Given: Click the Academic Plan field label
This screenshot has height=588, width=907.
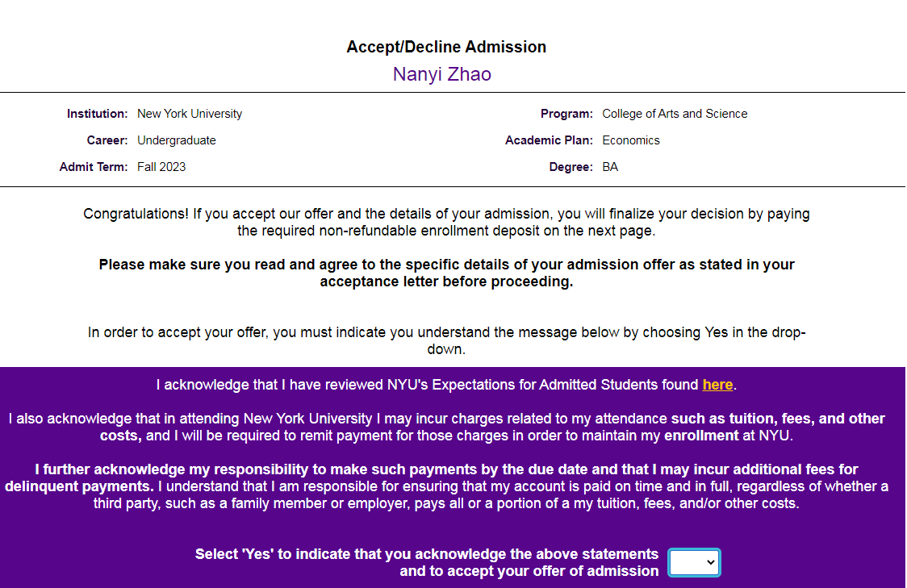Looking at the screenshot, I should pos(549,140).
